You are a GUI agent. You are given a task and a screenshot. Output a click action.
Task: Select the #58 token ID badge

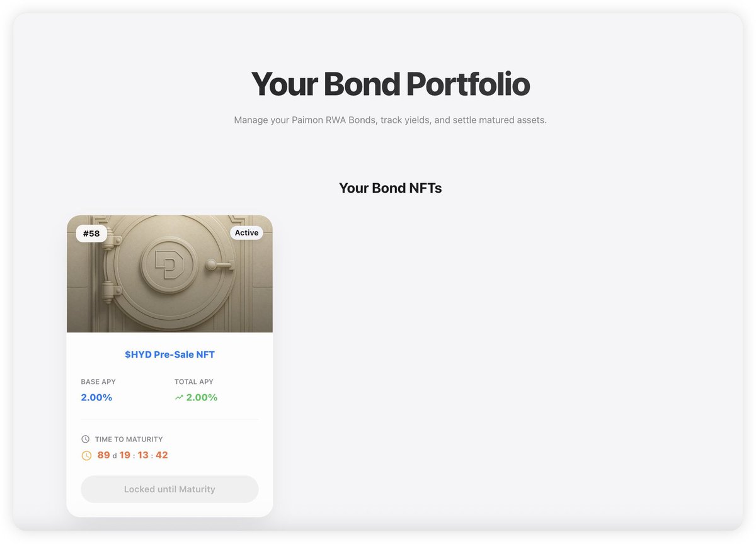(91, 234)
